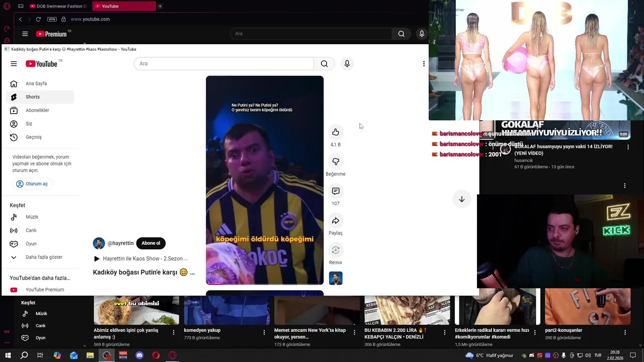Open Canlı under Keşfet in front window
644x362 pixels.
click(x=40, y=230)
